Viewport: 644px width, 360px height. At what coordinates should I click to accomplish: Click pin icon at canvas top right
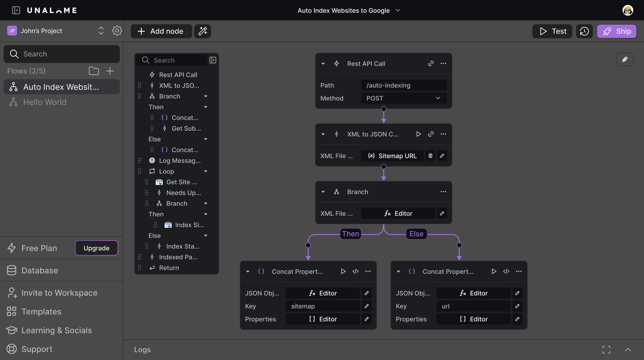coord(625,59)
